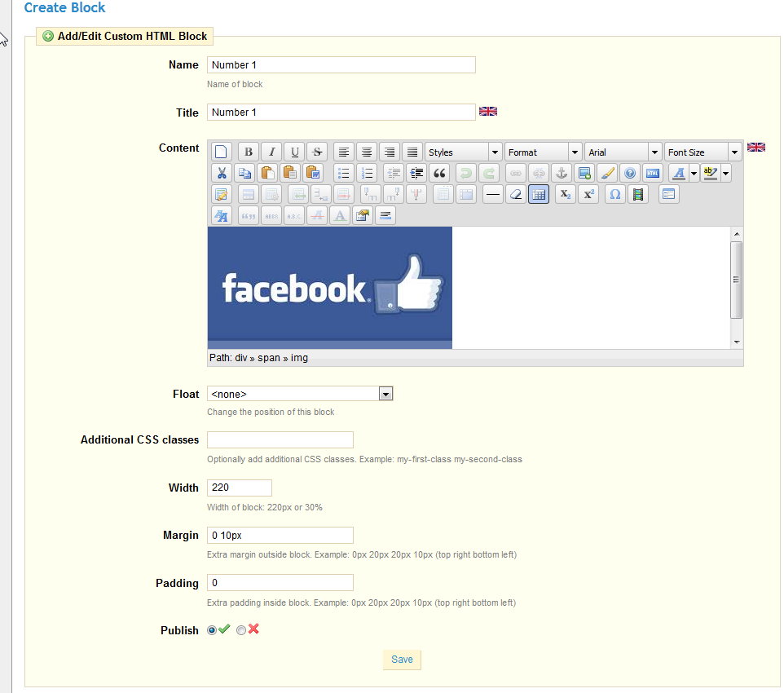This screenshot has width=784, height=693.
Task: Click the template/form icon after the media icon
Action: pos(668,194)
